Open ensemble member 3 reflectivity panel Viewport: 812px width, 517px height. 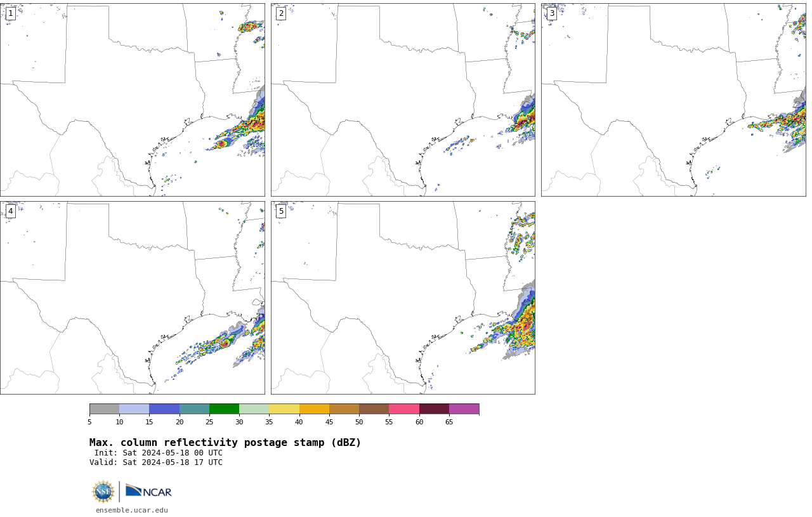click(x=674, y=100)
